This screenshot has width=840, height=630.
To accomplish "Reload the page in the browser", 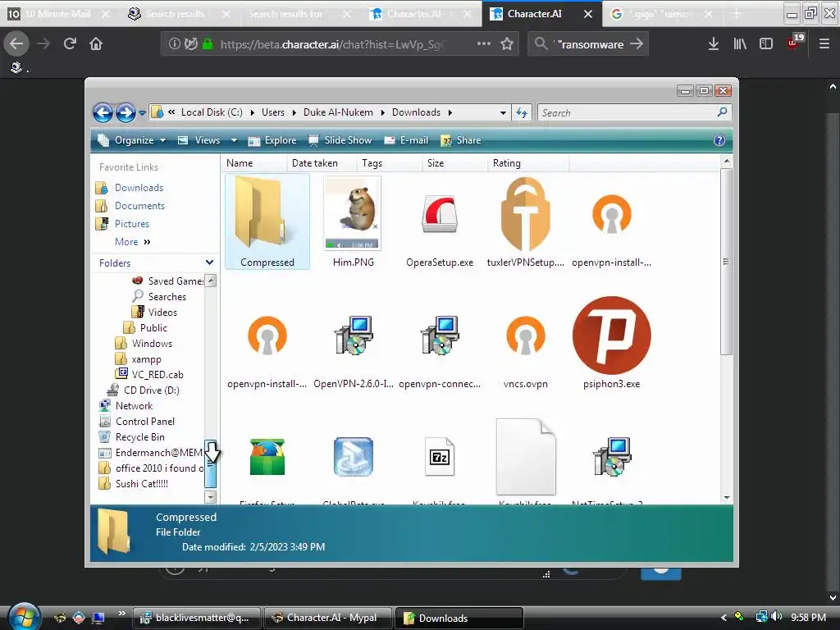I will (x=70, y=43).
